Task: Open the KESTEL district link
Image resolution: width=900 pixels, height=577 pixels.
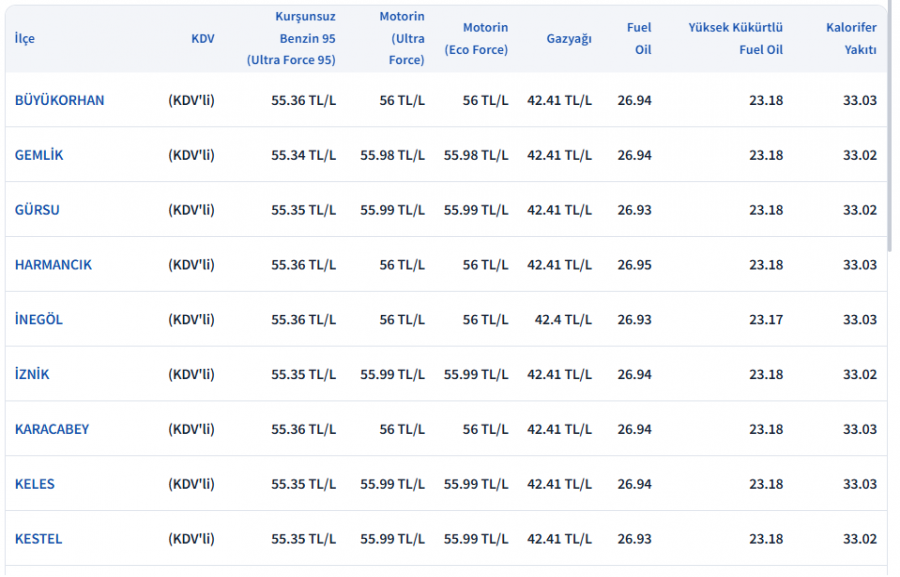Action: coord(38,539)
